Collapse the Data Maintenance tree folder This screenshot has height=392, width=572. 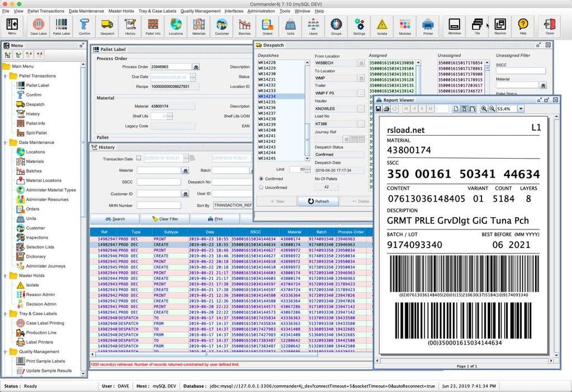(6, 142)
